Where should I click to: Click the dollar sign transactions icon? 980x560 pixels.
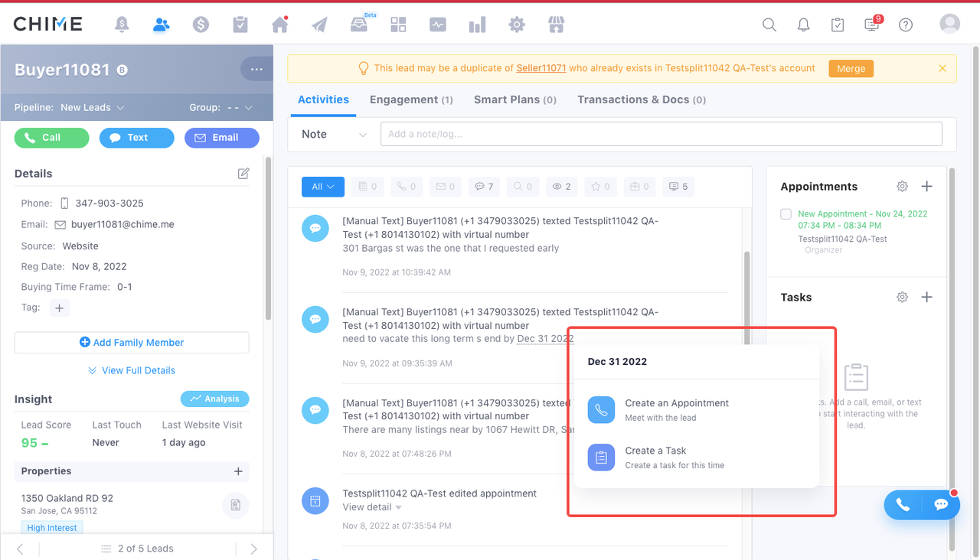point(201,24)
